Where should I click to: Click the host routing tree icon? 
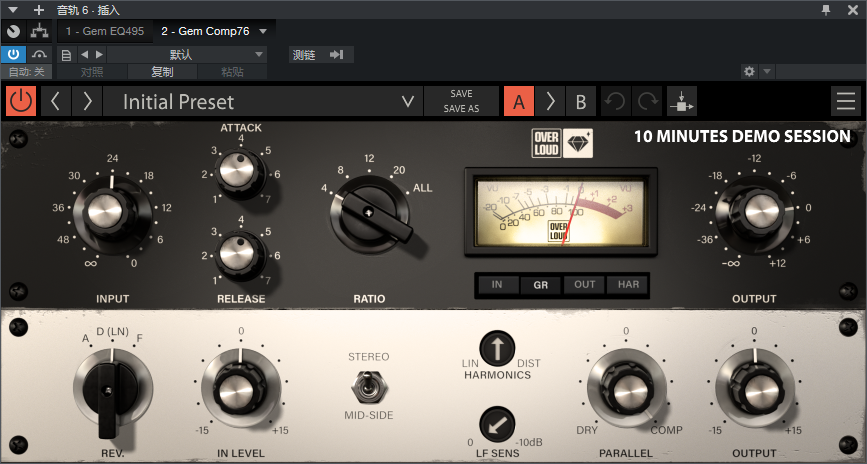point(39,32)
